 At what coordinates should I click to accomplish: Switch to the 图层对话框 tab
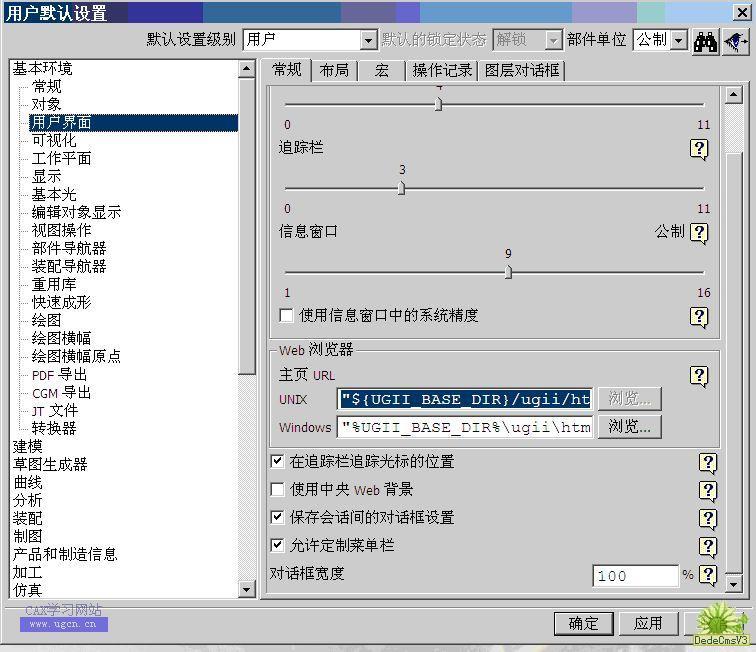(x=521, y=70)
